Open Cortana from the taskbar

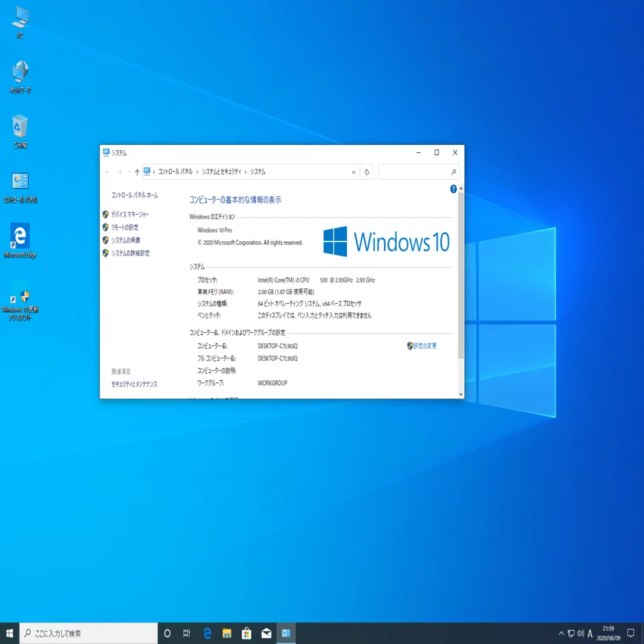(167, 633)
